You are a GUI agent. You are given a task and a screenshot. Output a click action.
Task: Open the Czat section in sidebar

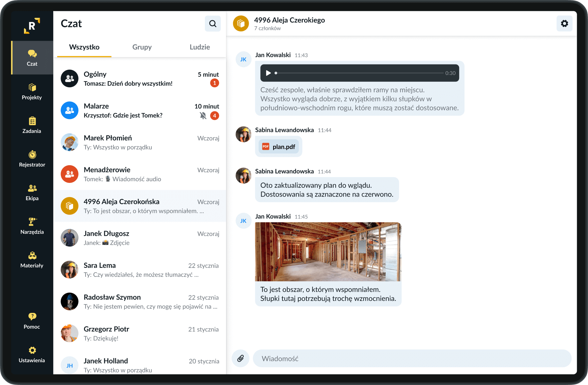tap(32, 58)
